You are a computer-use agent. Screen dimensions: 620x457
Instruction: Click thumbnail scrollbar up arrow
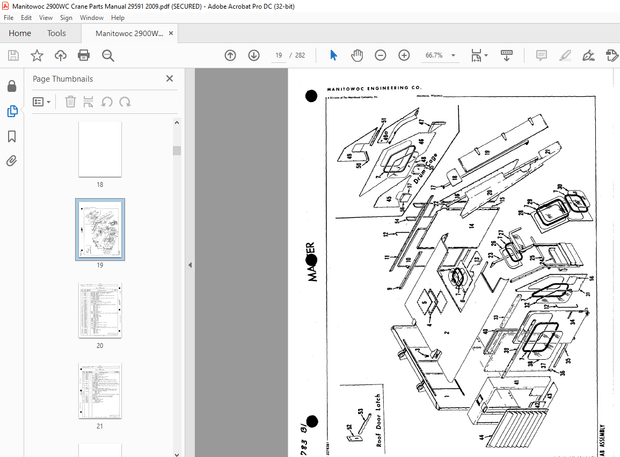(x=177, y=123)
